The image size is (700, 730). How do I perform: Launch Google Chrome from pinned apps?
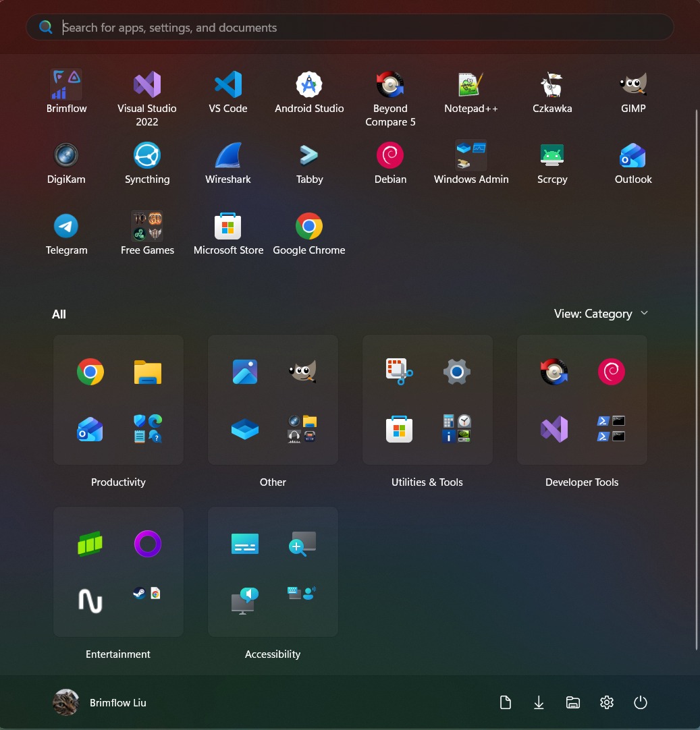click(309, 233)
